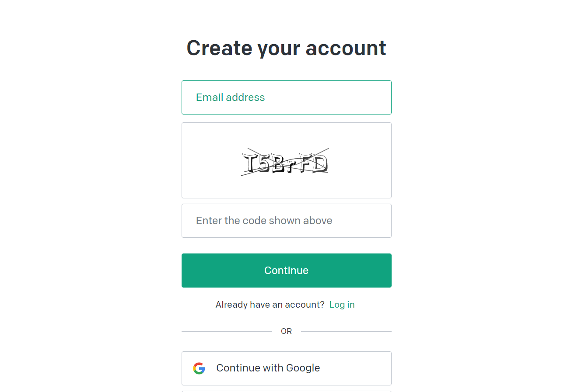Click the 'Create your account' heading

pyautogui.click(x=287, y=48)
